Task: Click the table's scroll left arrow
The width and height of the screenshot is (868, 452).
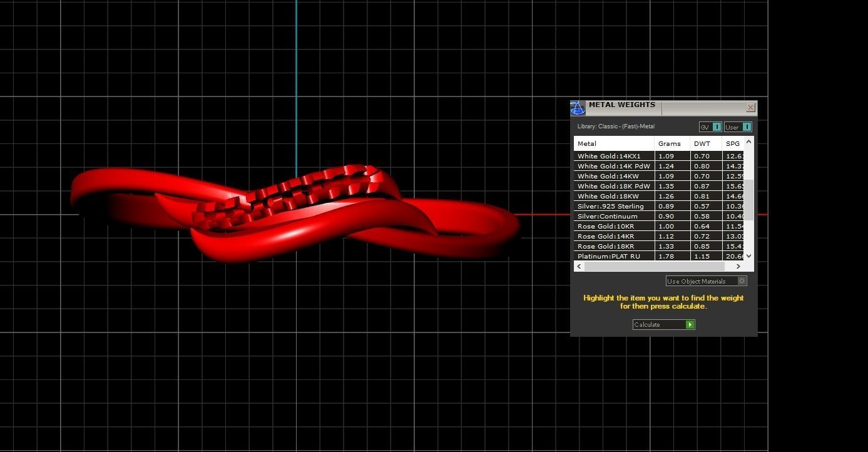Action: 580,266
